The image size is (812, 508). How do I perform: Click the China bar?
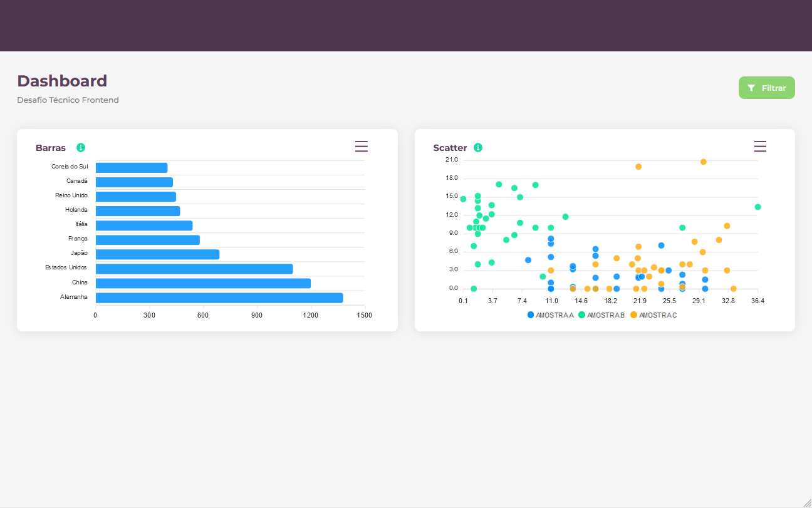pyautogui.click(x=203, y=283)
